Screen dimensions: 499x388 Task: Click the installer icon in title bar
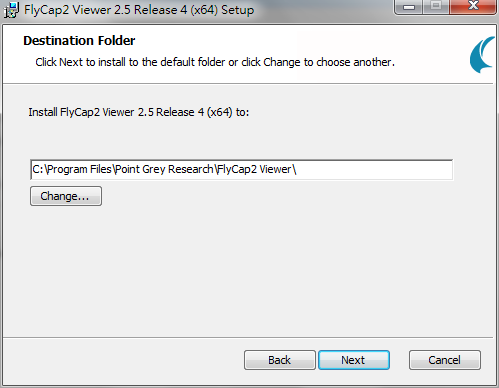(x=11, y=9)
